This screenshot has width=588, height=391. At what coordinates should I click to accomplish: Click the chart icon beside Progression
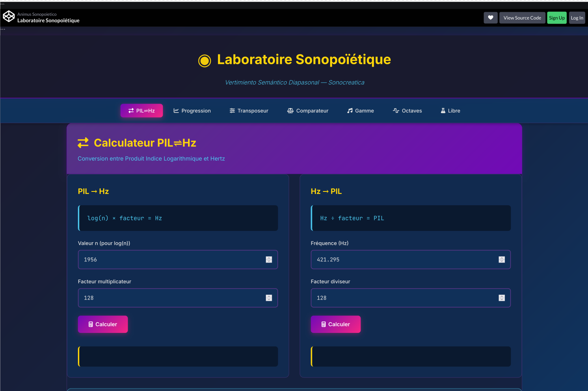[x=176, y=111]
